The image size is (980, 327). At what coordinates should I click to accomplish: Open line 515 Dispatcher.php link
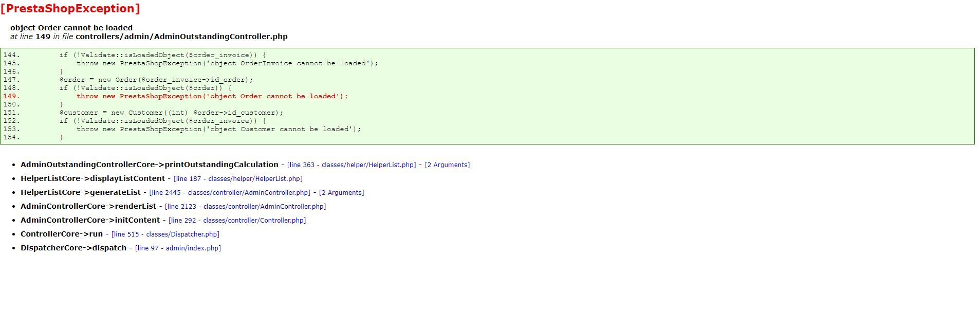click(x=165, y=234)
